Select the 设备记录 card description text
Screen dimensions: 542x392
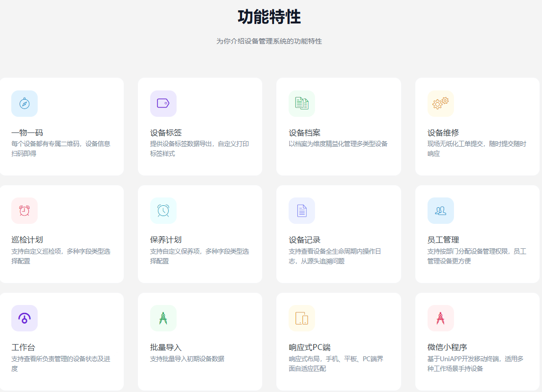pos(335,256)
